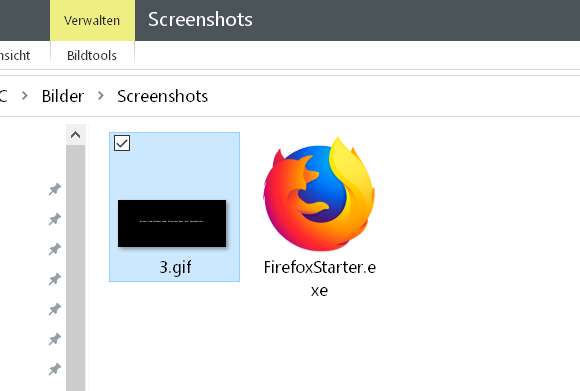Click the navigation pane scroll-up arrow

[x=76, y=135]
